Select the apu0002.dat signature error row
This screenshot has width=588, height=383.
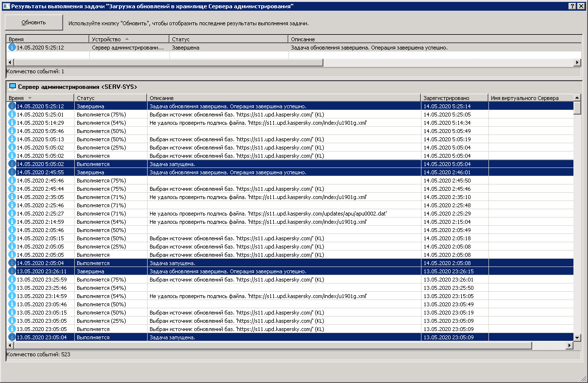click(268, 214)
